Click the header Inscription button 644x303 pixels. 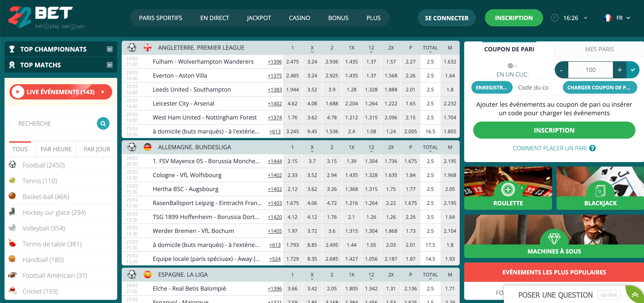514,18
